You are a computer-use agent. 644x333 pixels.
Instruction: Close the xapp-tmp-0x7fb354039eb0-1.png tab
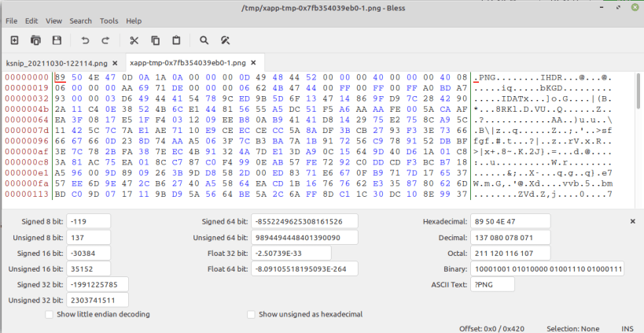[x=253, y=63]
